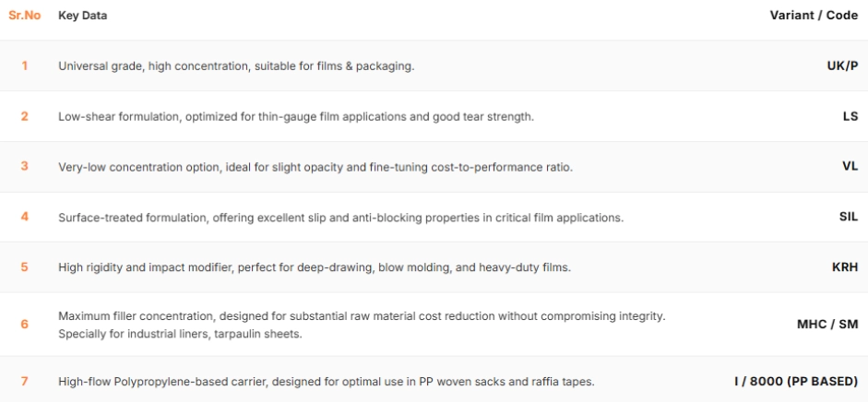Image resolution: width=868 pixels, height=402 pixels.
Task: Click the UK/P variant code
Action: pyautogui.click(x=841, y=66)
